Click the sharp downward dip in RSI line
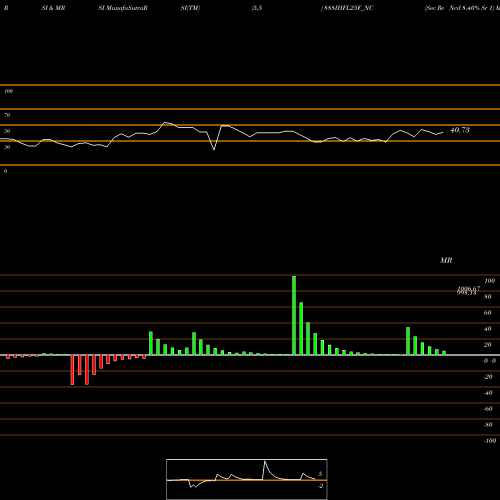The image size is (500, 500). [x=214, y=149]
